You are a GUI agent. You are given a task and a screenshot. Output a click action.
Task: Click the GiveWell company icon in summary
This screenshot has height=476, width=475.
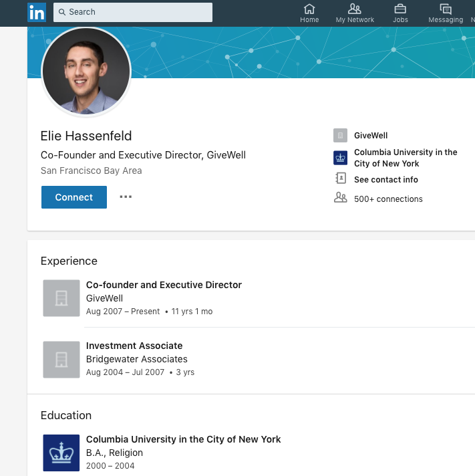(x=341, y=136)
